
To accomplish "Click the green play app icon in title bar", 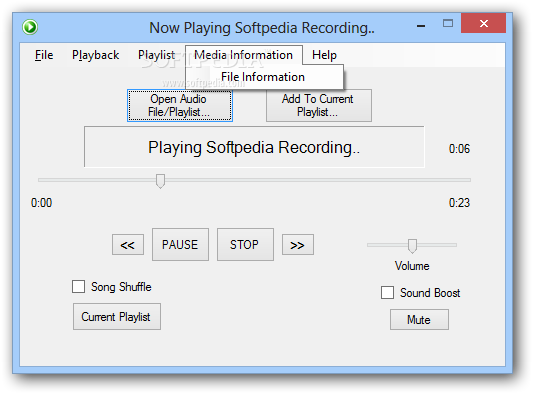I will [x=30, y=27].
